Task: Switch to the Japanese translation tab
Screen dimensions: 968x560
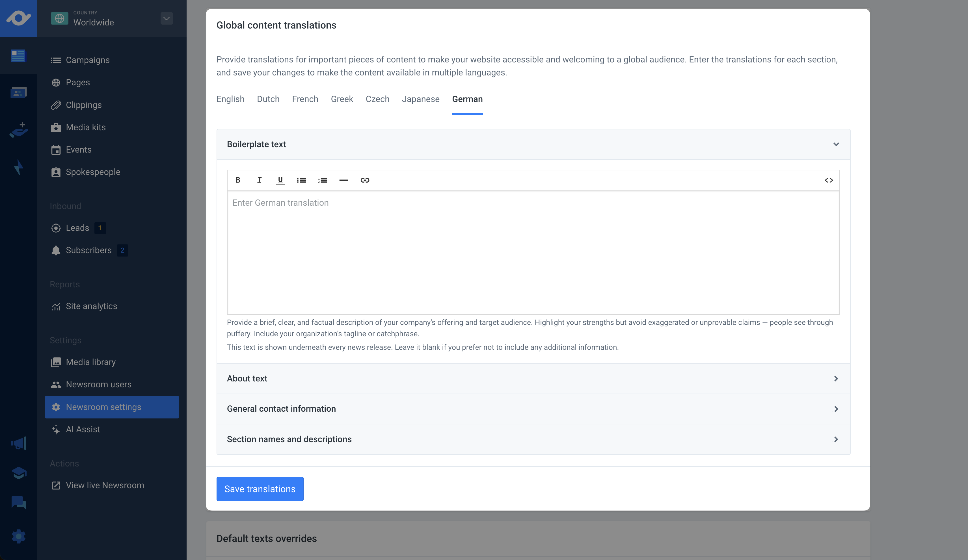Action: (421, 99)
